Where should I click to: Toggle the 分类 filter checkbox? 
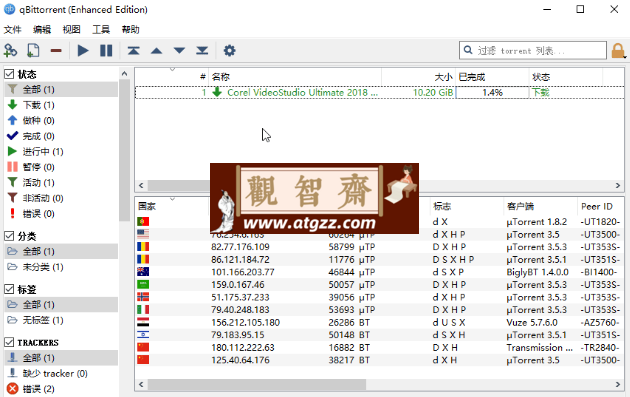point(9,236)
